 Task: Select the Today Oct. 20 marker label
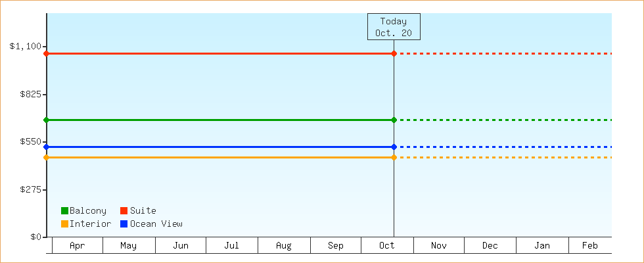[394, 27]
